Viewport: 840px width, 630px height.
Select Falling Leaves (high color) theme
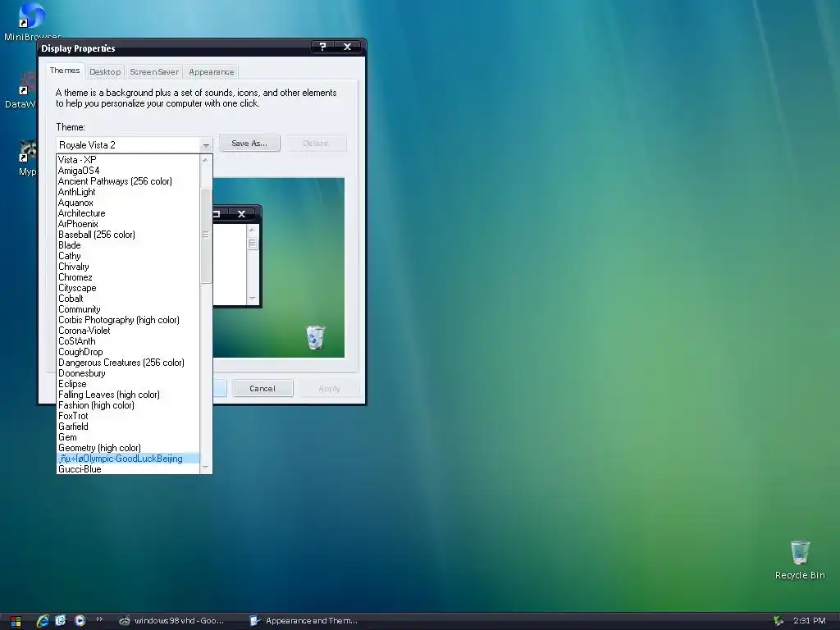pos(128,395)
